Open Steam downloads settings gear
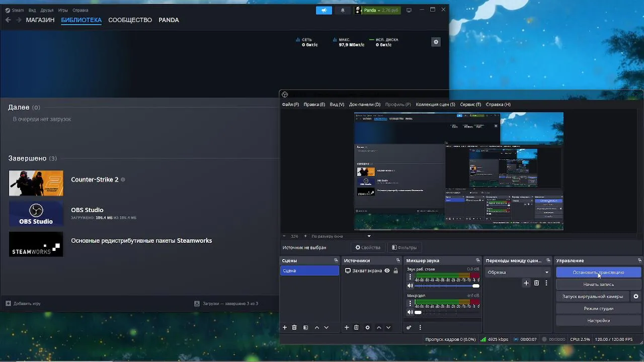 click(436, 42)
